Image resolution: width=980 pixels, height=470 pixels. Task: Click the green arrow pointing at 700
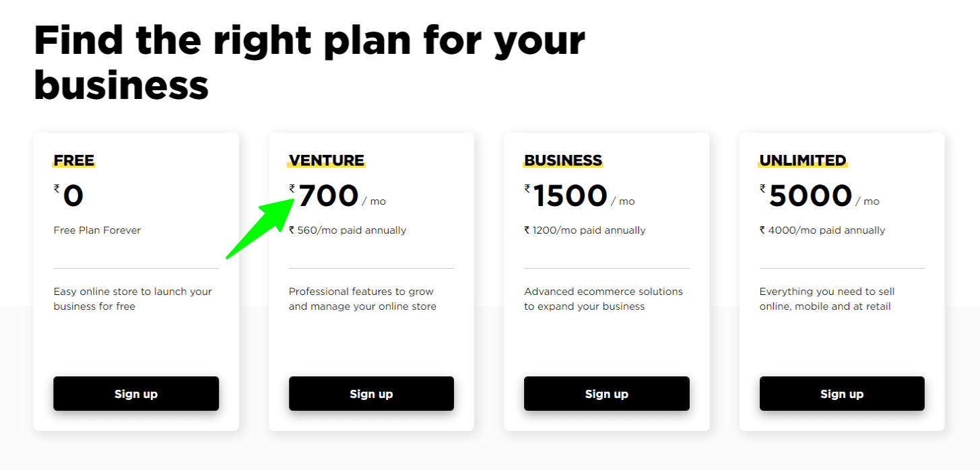(261, 227)
